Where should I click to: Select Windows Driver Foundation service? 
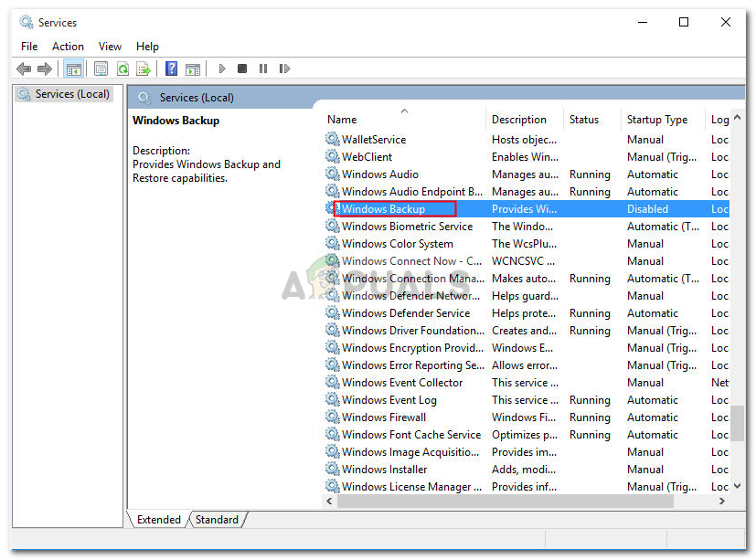(526, 330)
